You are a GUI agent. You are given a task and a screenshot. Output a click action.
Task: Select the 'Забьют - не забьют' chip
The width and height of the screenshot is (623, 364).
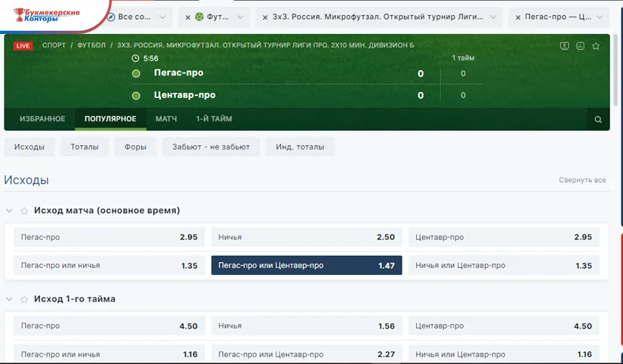tap(211, 147)
